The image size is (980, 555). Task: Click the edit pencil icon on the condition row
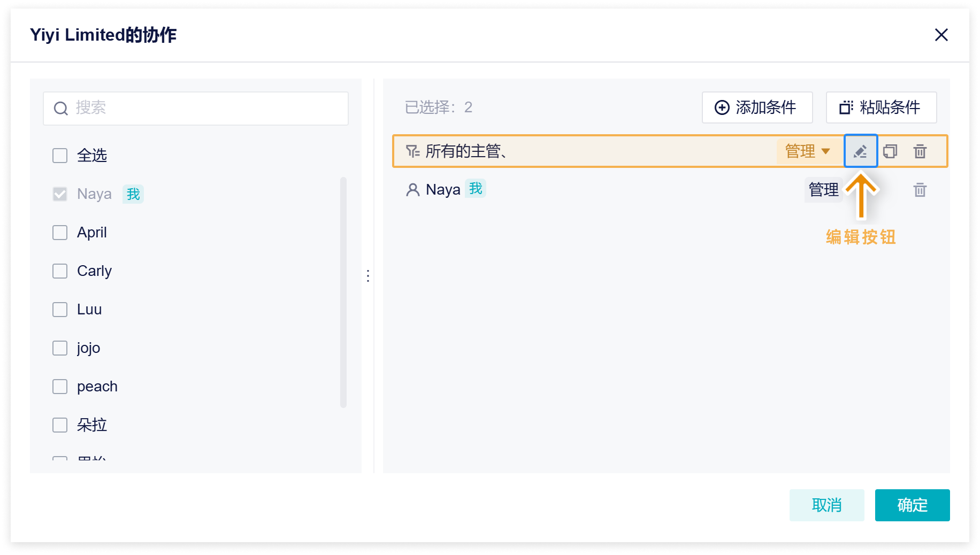[x=861, y=151]
